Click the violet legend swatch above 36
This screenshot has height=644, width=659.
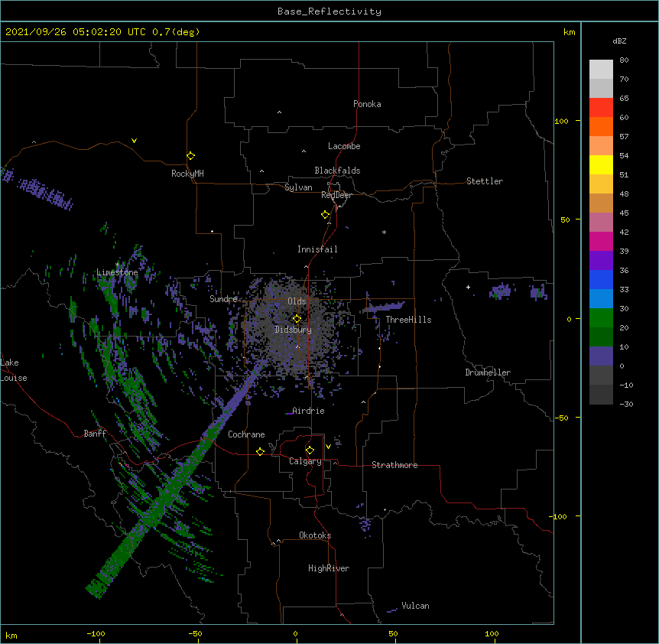click(x=601, y=261)
